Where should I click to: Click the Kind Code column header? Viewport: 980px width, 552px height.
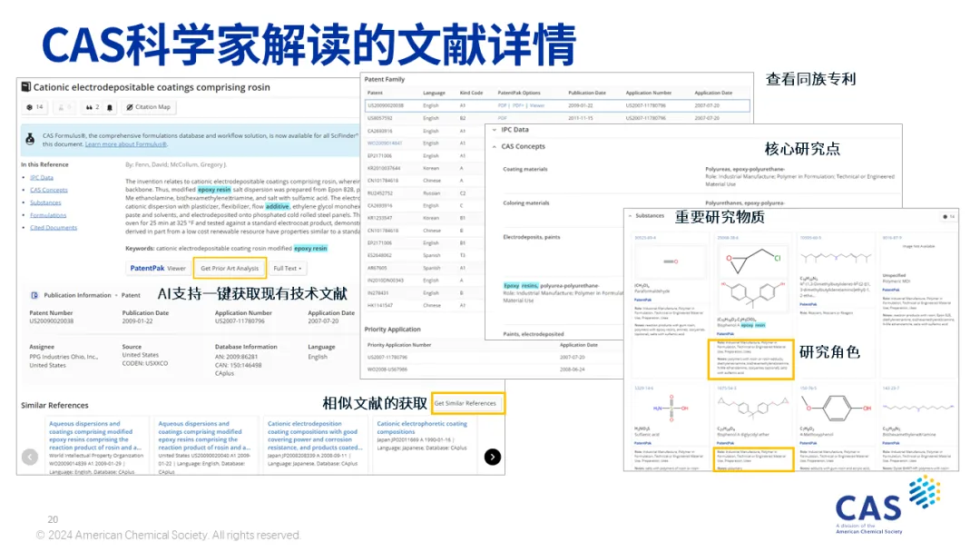471,93
